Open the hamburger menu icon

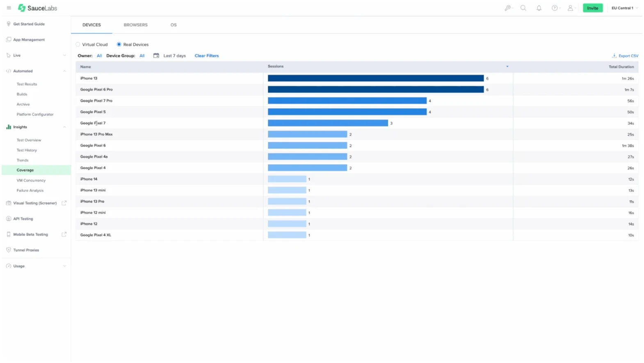9,8
